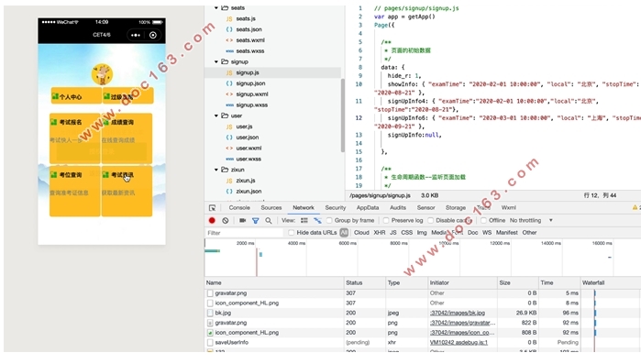The image size is (641, 364).
Task: Collapse the zixun folder
Action: point(216,170)
